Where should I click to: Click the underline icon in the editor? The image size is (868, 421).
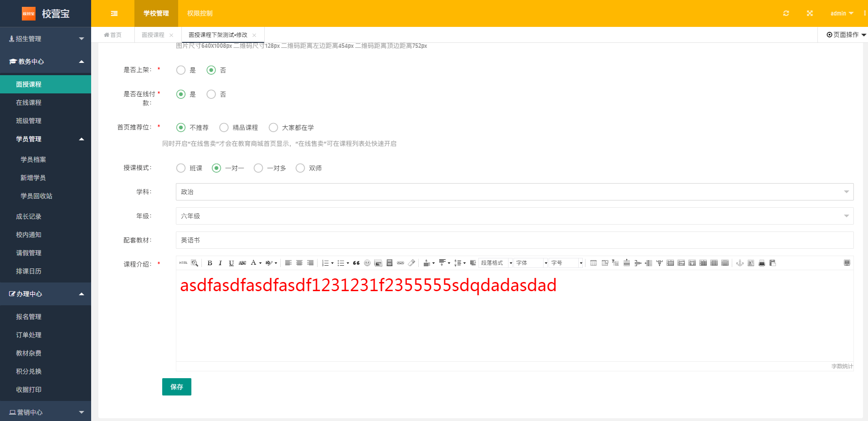point(231,263)
